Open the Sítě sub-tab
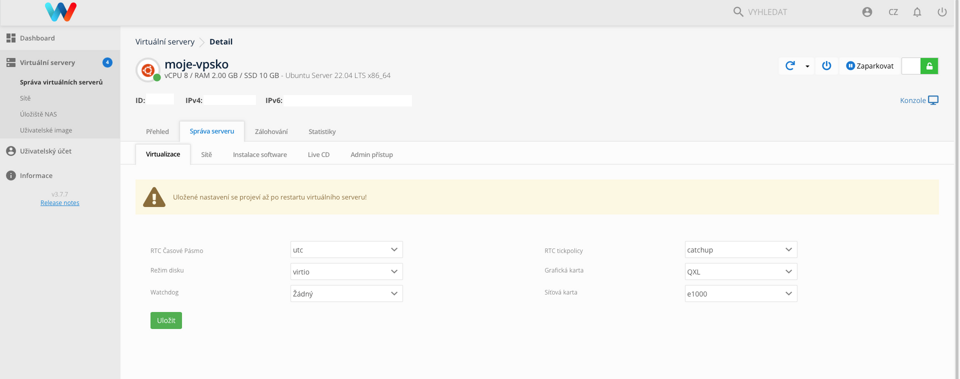 pyautogui.click(x=206, y=155)
